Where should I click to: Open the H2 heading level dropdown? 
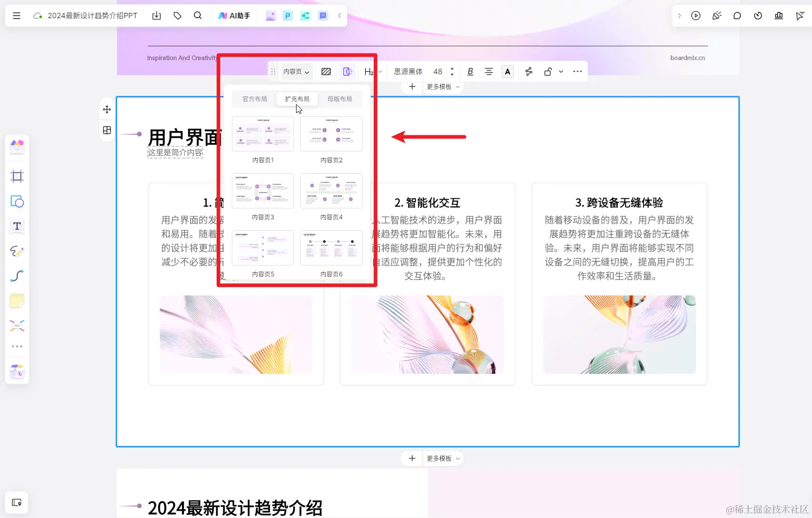(x=373, y=72)
